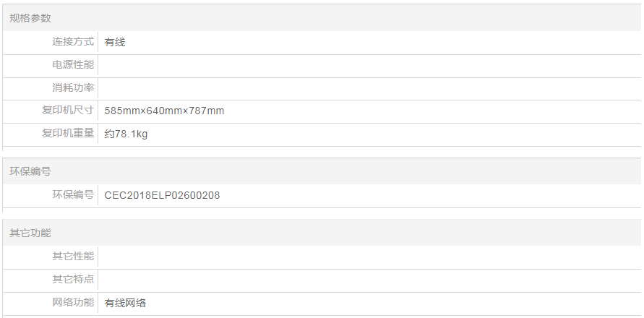
Task: Click the 规格参数 section header
Action: [x=30, y=18]
